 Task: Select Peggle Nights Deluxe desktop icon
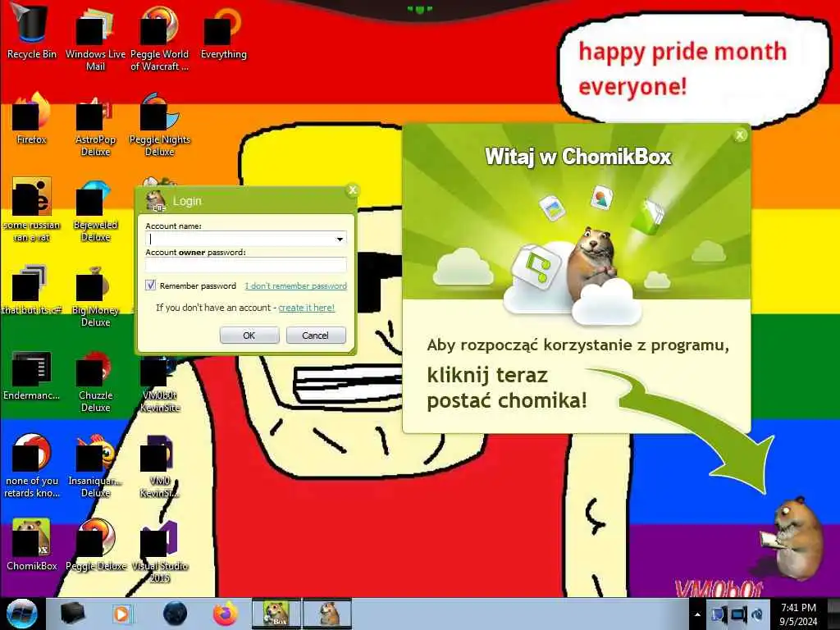click(x=160, y=125)
